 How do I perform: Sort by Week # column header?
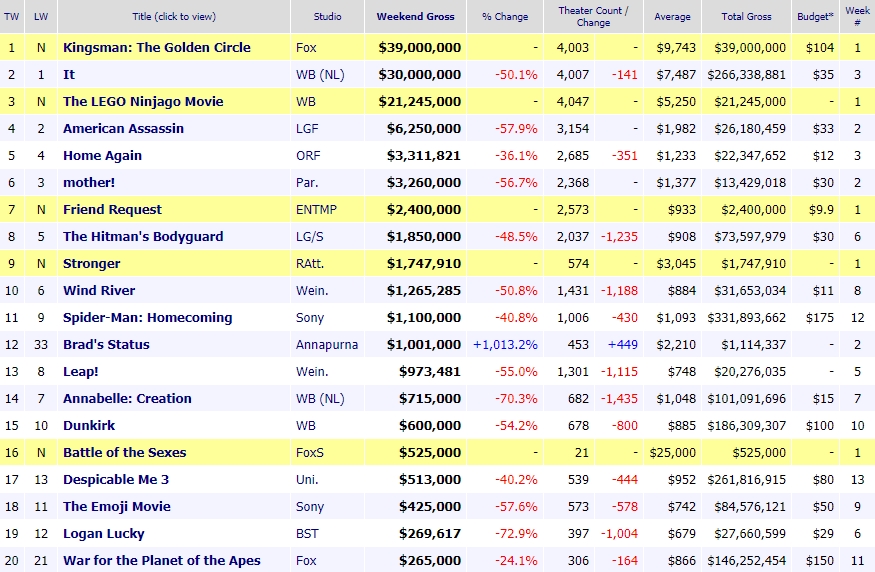[857, 16]
